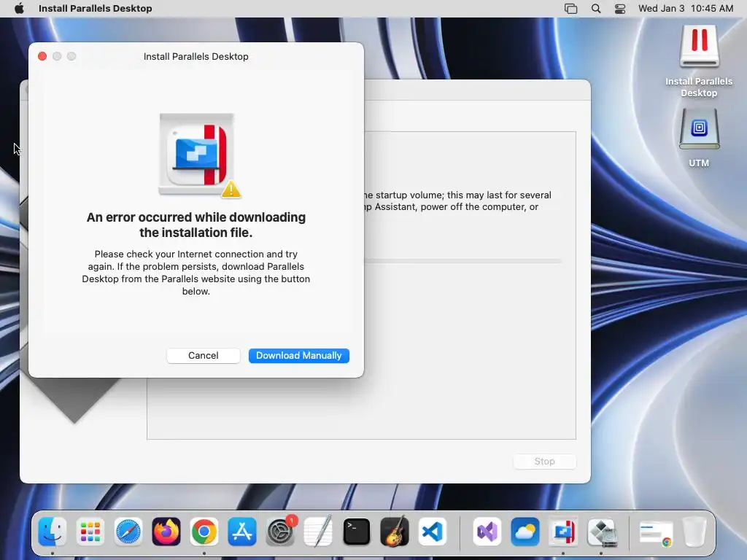The width and height of the screenshot is (747, 560).
Task: Click the disabled Stop button in the rear window
Action: pyautogui.click(x=544, y=462)
